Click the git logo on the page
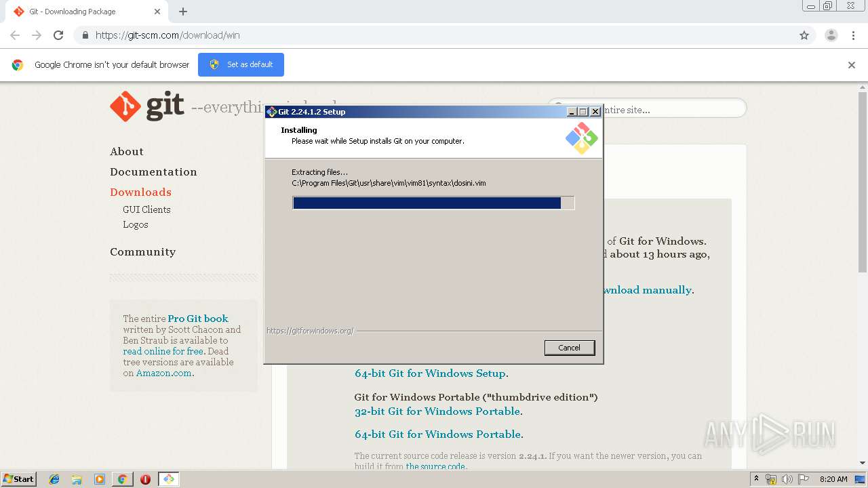Screen dimensions: 868x488 [x=147, y=106]
